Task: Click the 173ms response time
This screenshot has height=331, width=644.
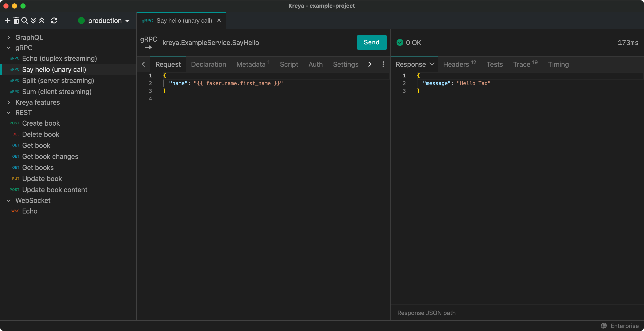Action: (x=628, y=43)
